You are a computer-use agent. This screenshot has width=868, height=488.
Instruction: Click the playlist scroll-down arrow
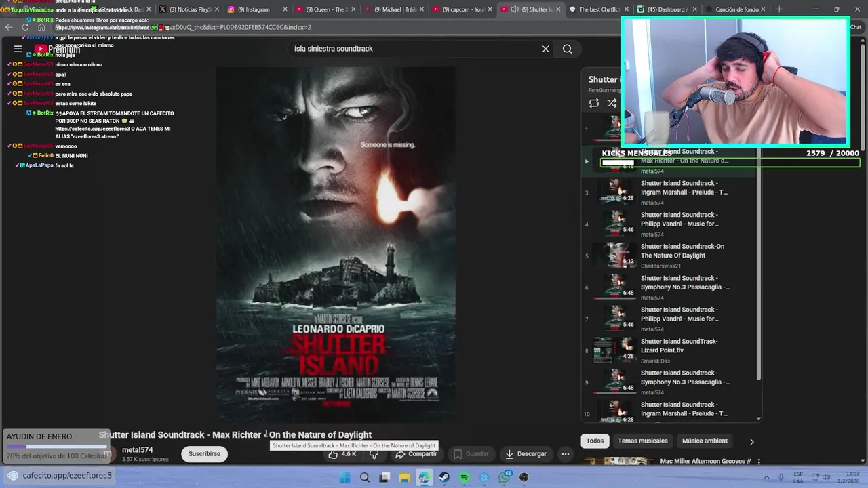(x=759, y=419)
